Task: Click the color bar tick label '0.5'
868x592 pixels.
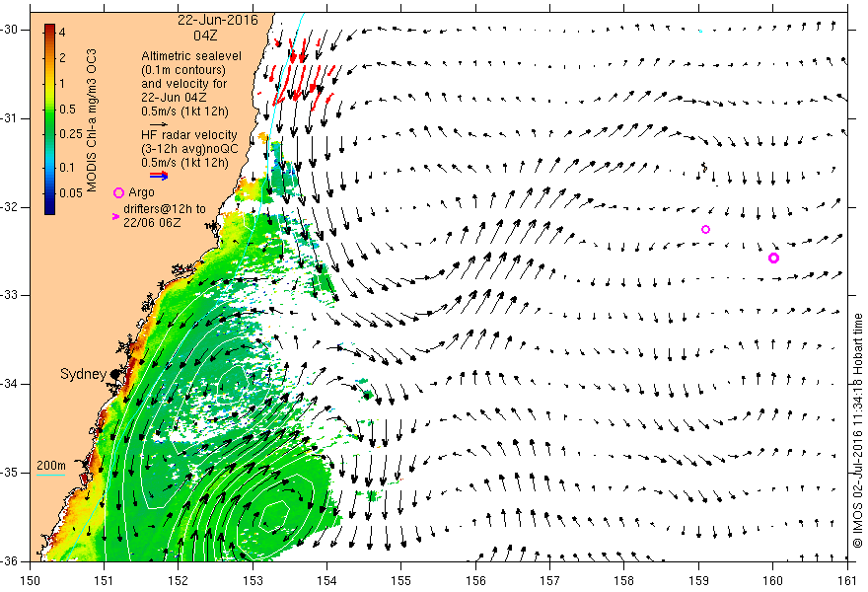Action: [x=67, y=110]
